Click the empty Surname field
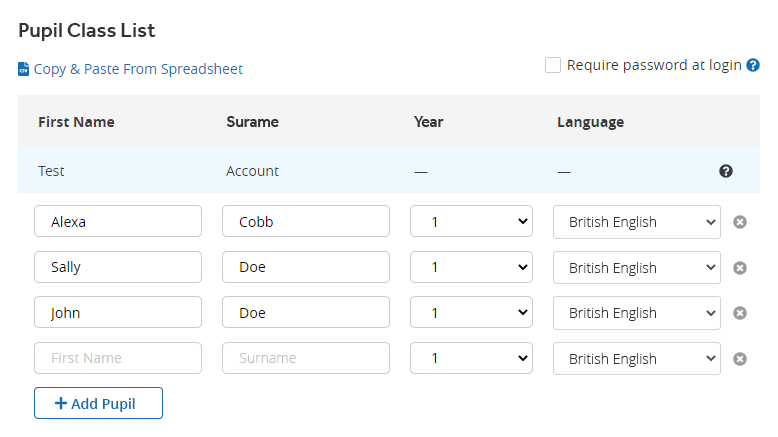Screen dimensions: 778x437 (x=306, y=358)
